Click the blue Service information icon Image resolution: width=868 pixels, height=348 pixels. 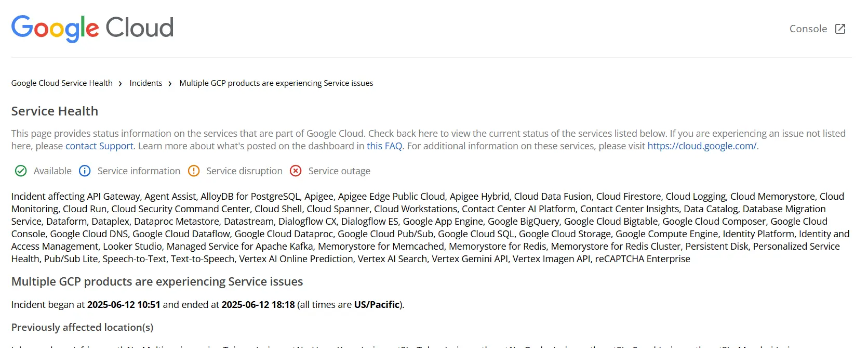coord(85,171)
